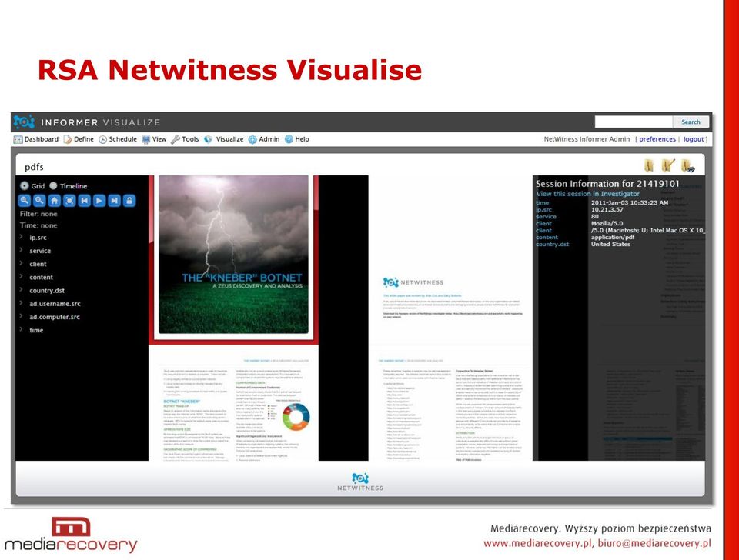Click the time value 2011-Jan-03 10:53:23 AM
739x560 pixels.
click(x=630, y=202)
